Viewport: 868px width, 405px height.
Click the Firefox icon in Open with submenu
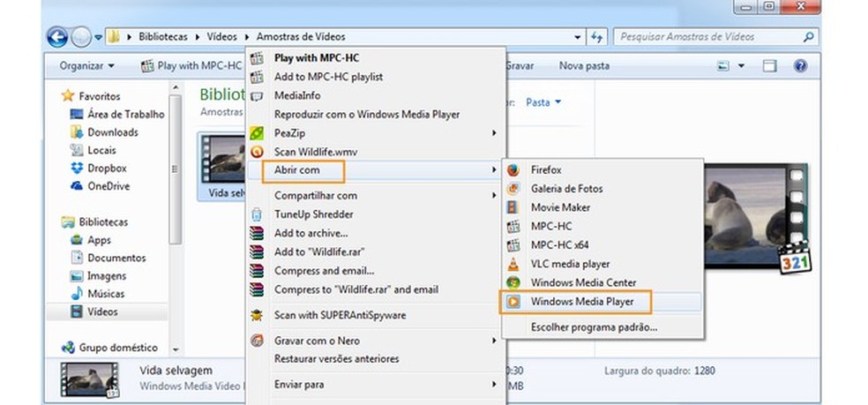(x=513, y=170)
